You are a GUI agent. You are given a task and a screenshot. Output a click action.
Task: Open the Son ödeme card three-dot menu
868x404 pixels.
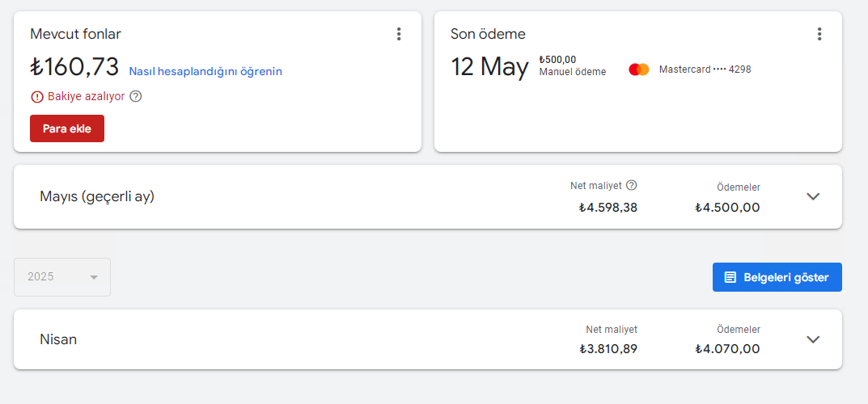coord(819,34)
